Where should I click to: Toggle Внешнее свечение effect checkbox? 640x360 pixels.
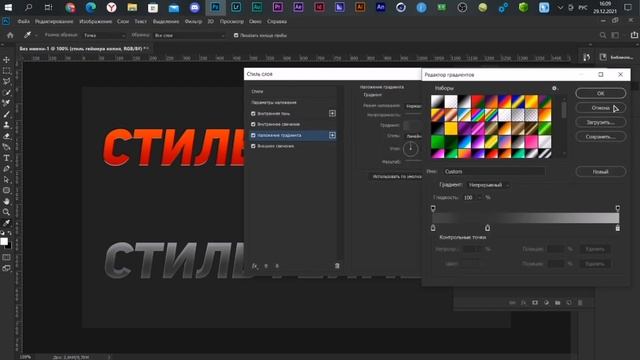tap(253, 146)
